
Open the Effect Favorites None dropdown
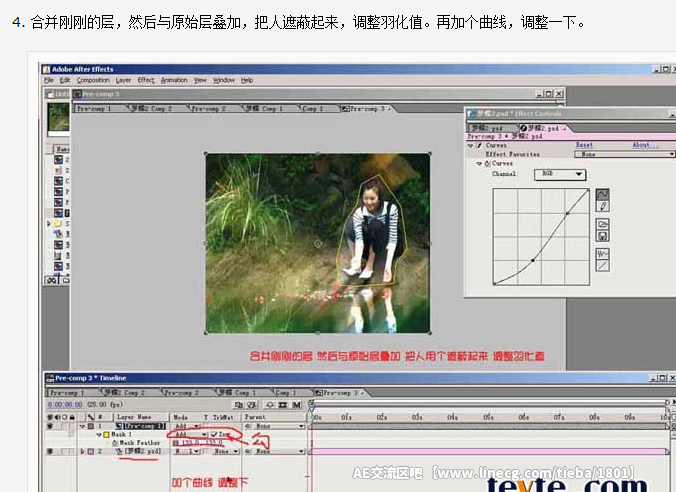coord(624,154)
